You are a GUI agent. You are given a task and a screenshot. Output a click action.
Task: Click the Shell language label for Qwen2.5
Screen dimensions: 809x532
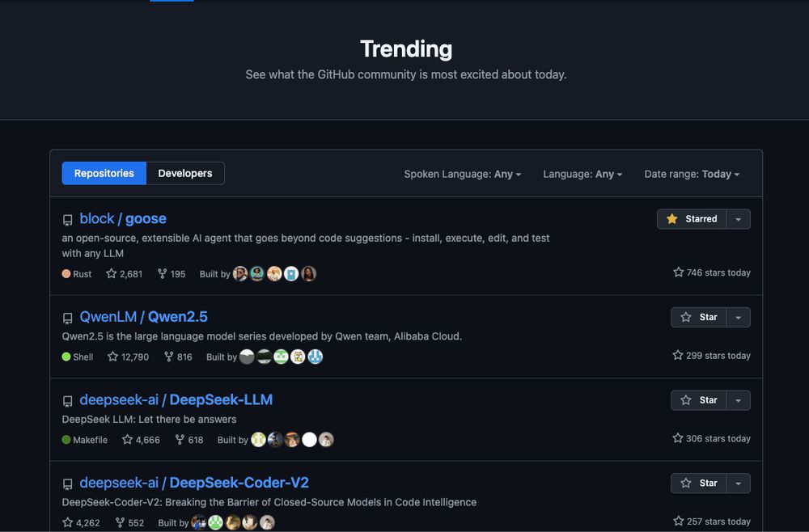[78, 357]
